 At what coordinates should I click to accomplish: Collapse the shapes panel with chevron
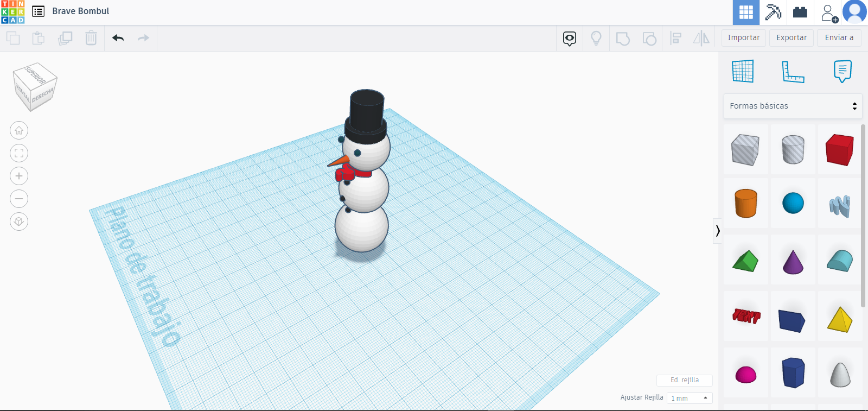[x=718, y=231]
